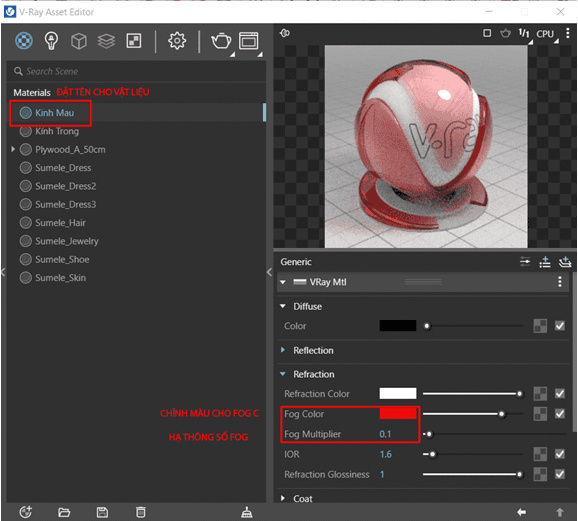Import asset with the open folder icon
578x521 pixels.
tap(64, 512)
